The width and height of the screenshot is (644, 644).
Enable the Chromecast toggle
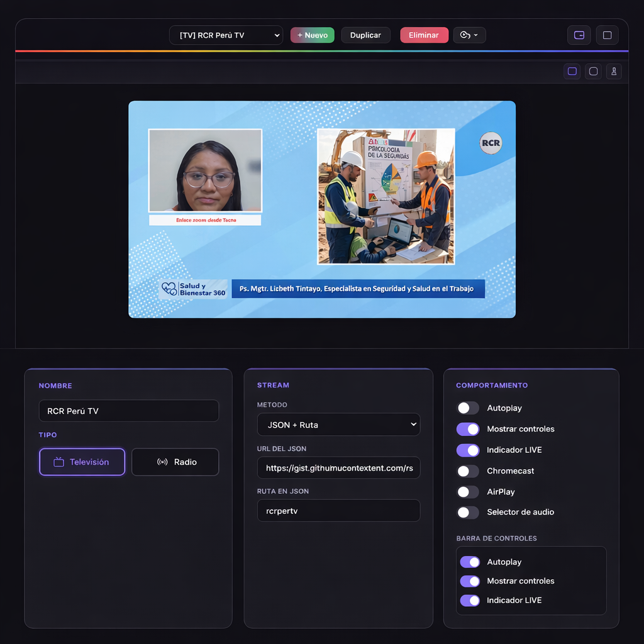coord(468,471)
